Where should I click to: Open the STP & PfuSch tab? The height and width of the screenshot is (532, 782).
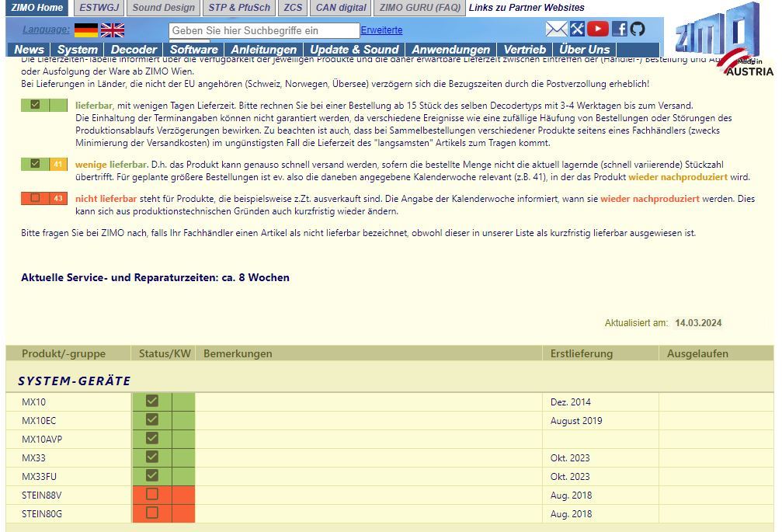point(239,8)
